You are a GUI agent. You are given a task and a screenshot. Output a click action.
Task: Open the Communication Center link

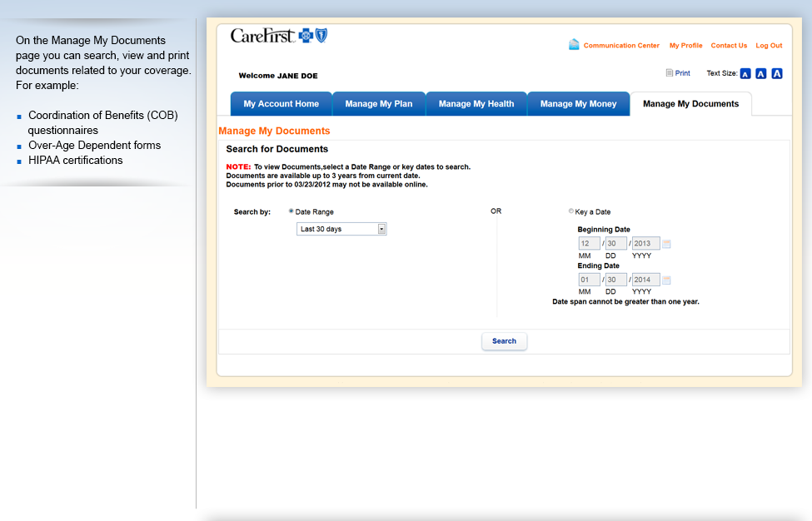[621, 46]
